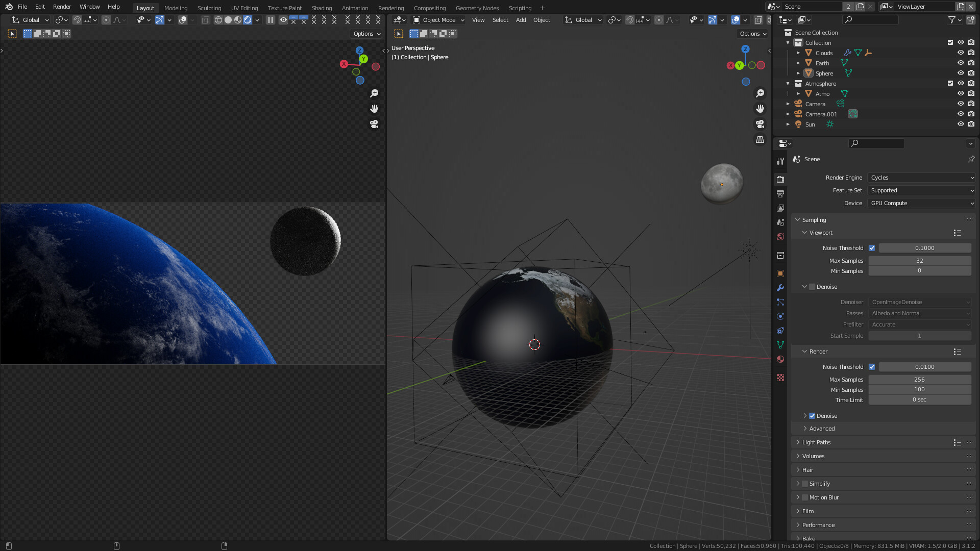This screenshot has height=551, width=980.
Task: Click zoom magnifier icon in right viewport
Action: tap(760, 93)
